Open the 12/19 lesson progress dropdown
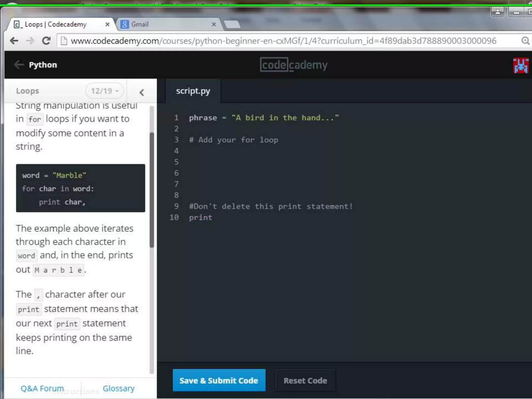This screenshot has height=399, width=532. (x=104, y=91)
